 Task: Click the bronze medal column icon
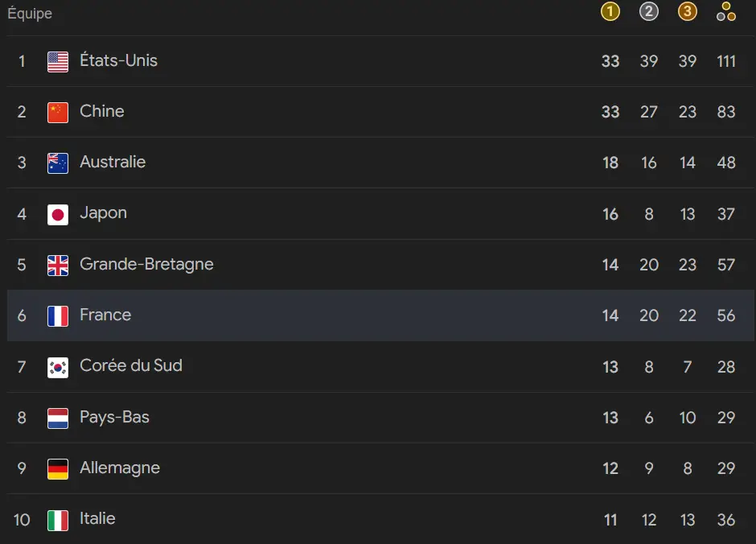688,11
